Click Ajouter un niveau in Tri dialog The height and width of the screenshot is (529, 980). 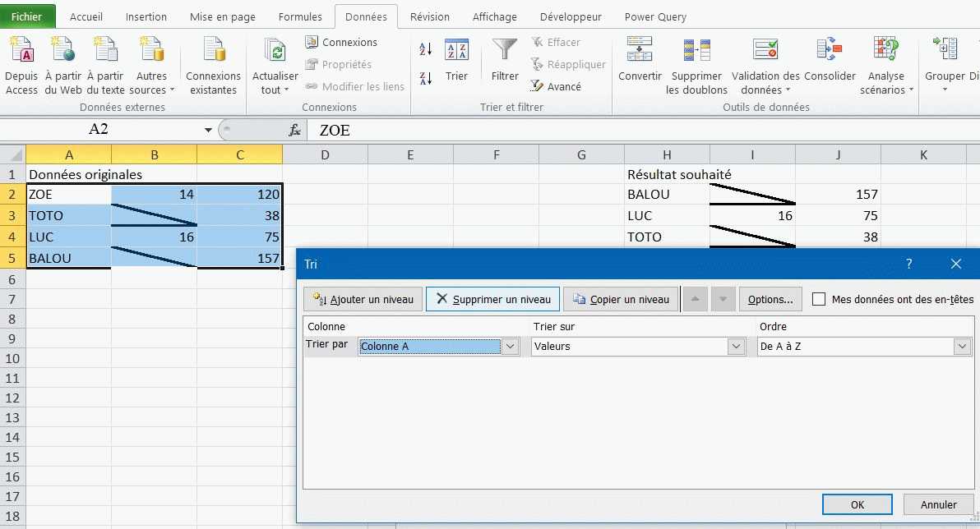click(x=363, y=299)
